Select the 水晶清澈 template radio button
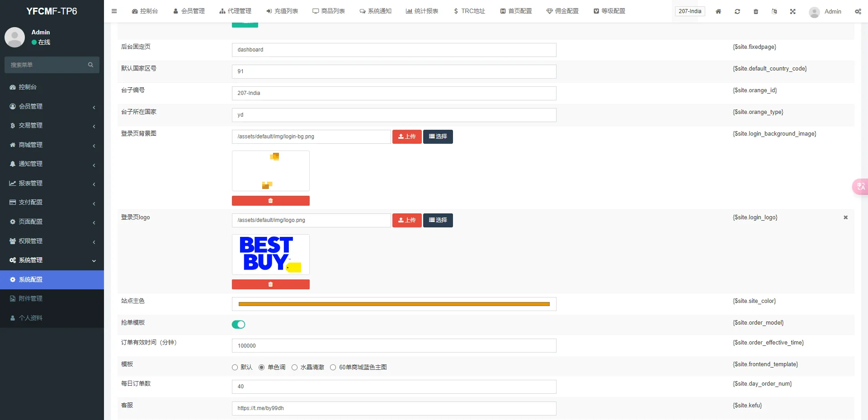868x420 pixels. 294,368
